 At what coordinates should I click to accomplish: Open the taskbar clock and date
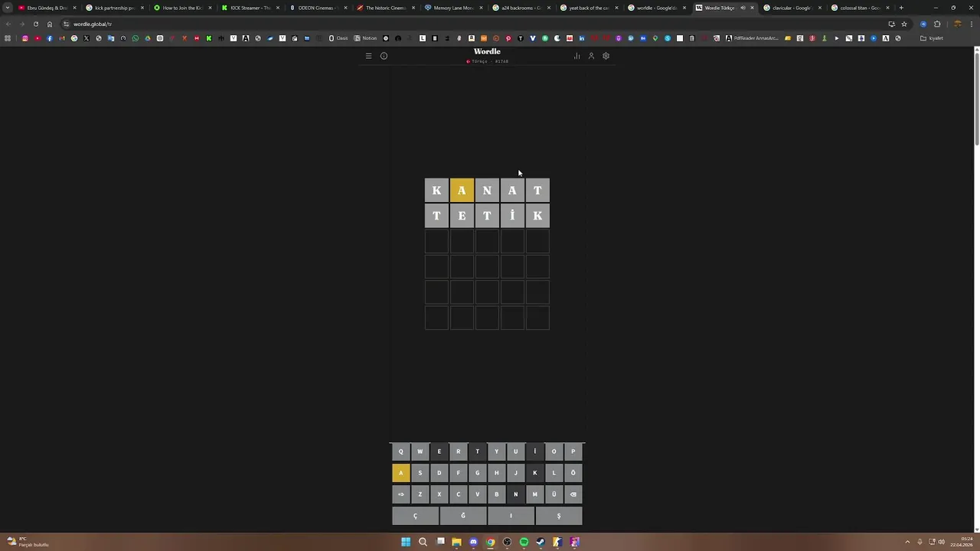click(x=961, y=543)
